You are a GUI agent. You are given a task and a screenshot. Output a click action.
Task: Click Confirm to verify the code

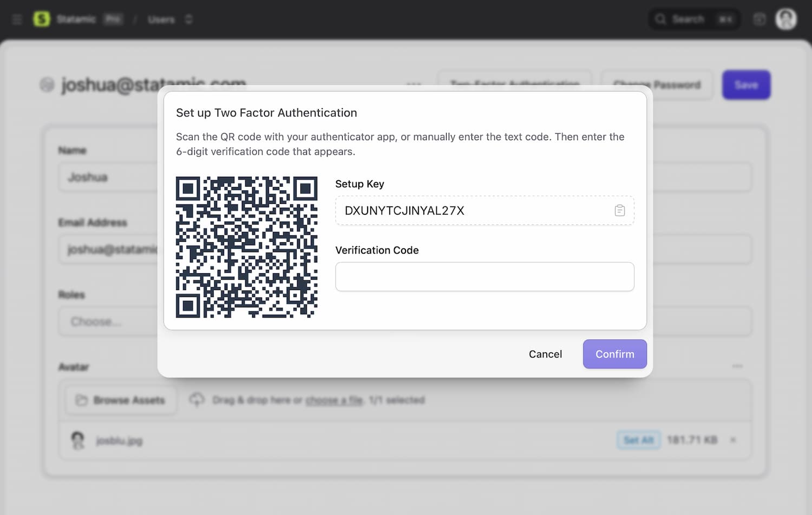tap(614, 354)
